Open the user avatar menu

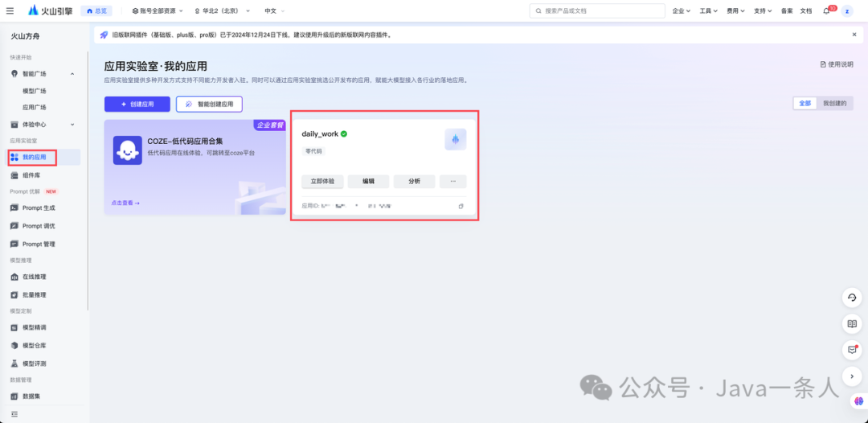847,11
